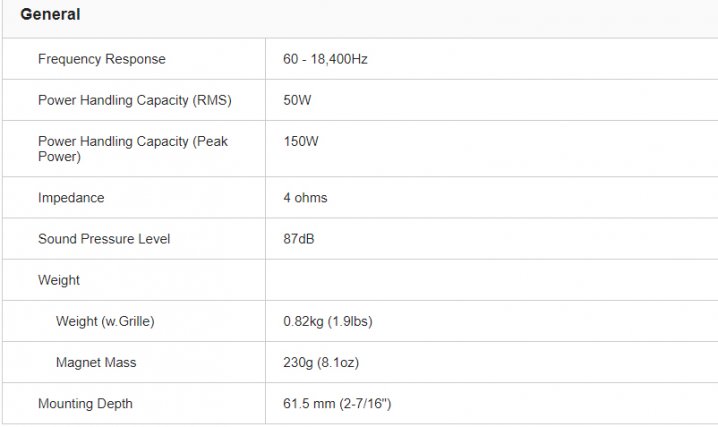Select the General heading text
Image resolution: width=718 pixels, height=427 pixels.
pos(50,16)
